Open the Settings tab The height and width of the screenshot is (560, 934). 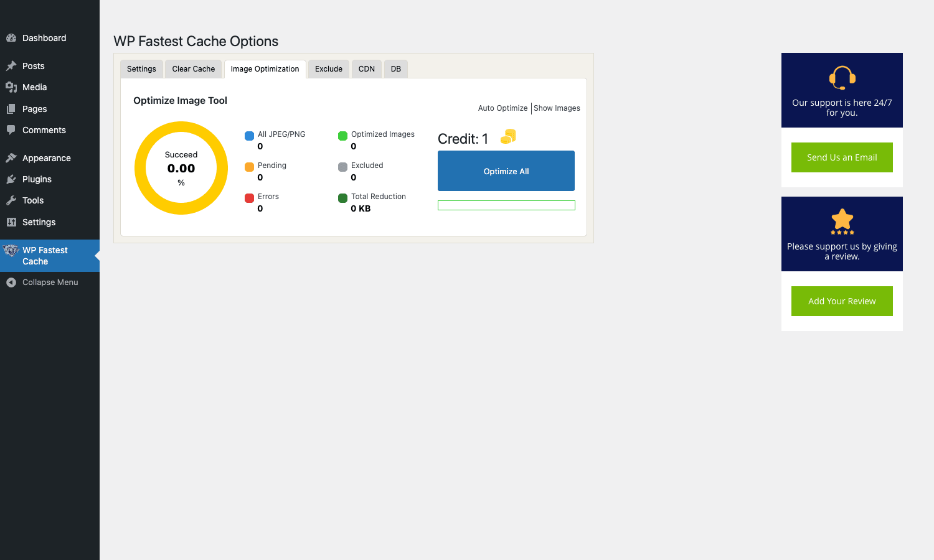pos(141,69)
